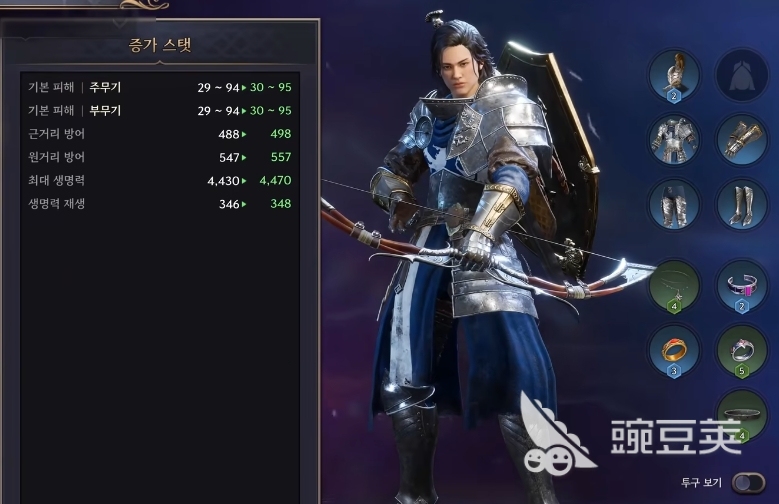Open the belt accessory slot
The width and height of the screenshot is (779, 504).
742,416
